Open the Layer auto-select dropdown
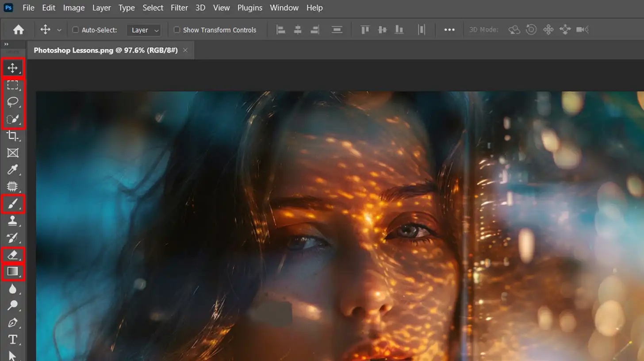This screenshot has width=644, height=361. coord(144,30)
